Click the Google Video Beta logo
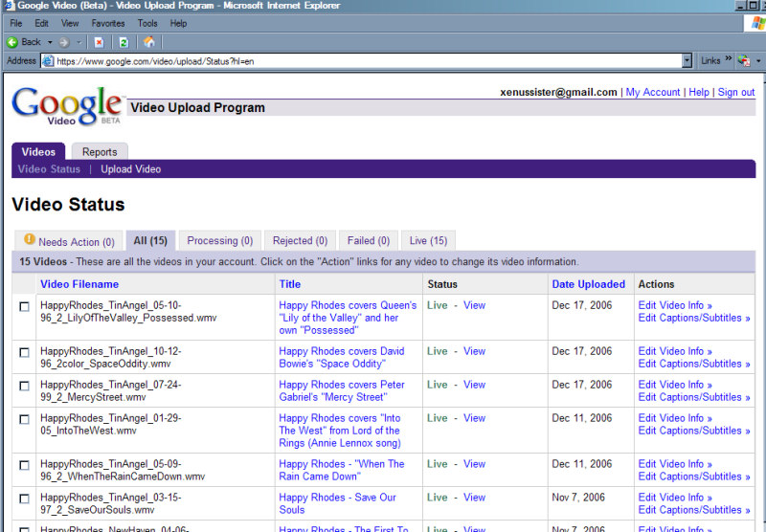This screenshot has width=766, height=532. [67, 106]
